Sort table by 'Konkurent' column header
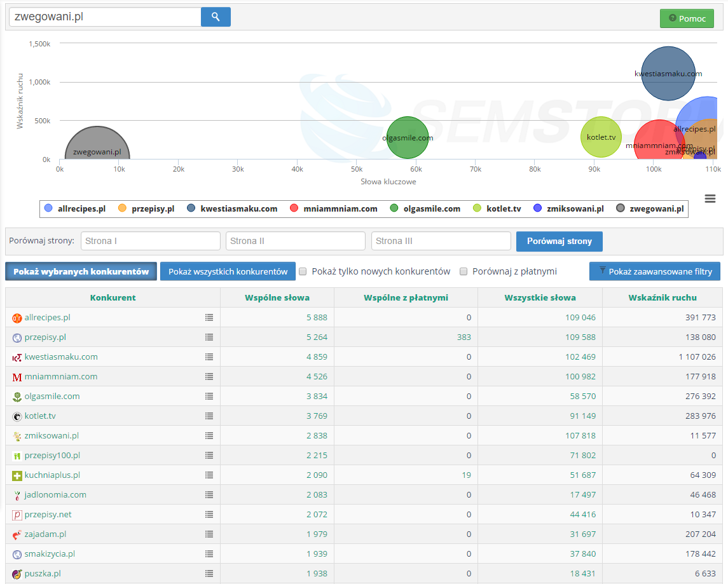This screenshot has height=584, width=728. [x=113, y=298]
